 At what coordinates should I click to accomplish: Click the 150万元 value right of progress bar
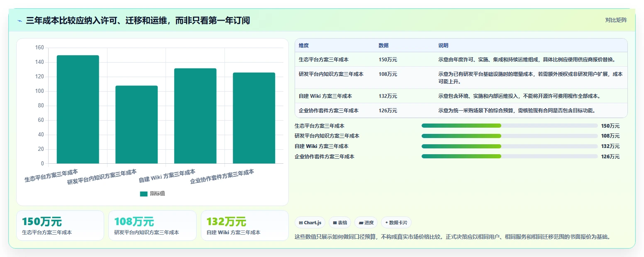point(610,126)
